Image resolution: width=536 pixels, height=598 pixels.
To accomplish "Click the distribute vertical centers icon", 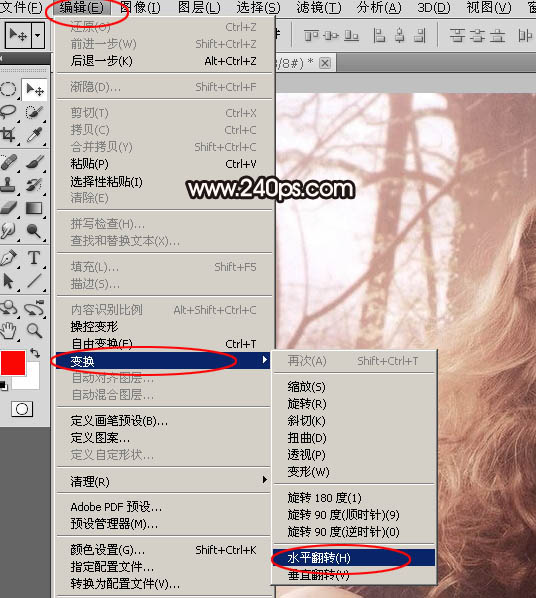I will coord(477,36).
